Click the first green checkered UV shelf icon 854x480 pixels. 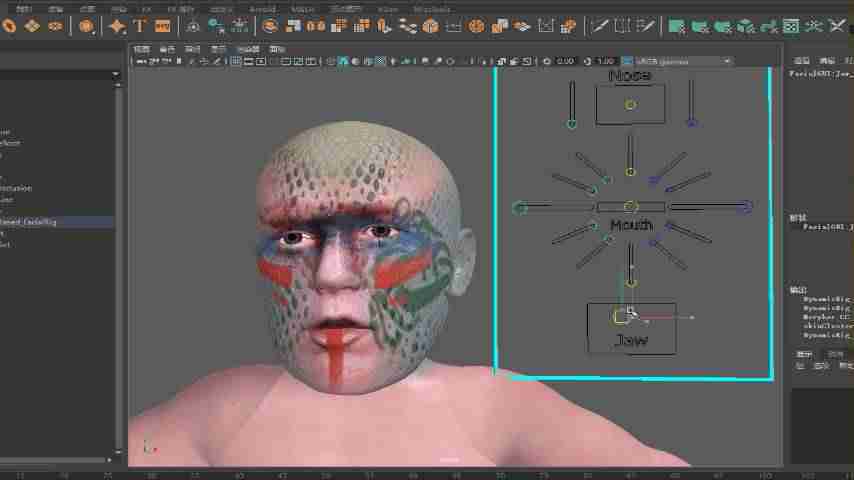(x=677, y=26)
